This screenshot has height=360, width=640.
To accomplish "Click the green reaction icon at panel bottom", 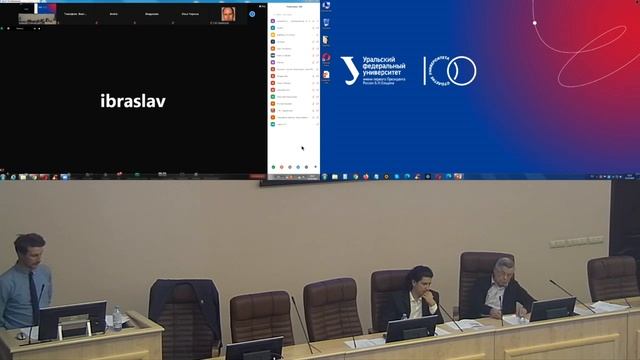I will click(x=273, y=167).
